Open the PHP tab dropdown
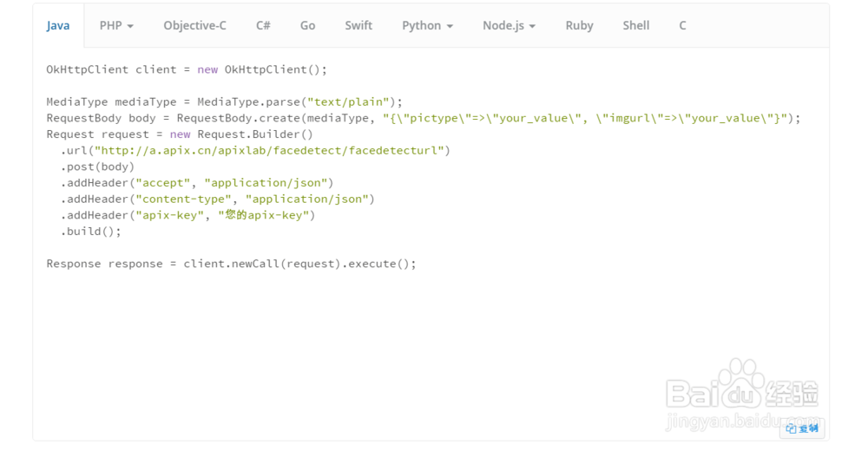Viewport: 868px width, 451px height. click(x=116, y=26)
